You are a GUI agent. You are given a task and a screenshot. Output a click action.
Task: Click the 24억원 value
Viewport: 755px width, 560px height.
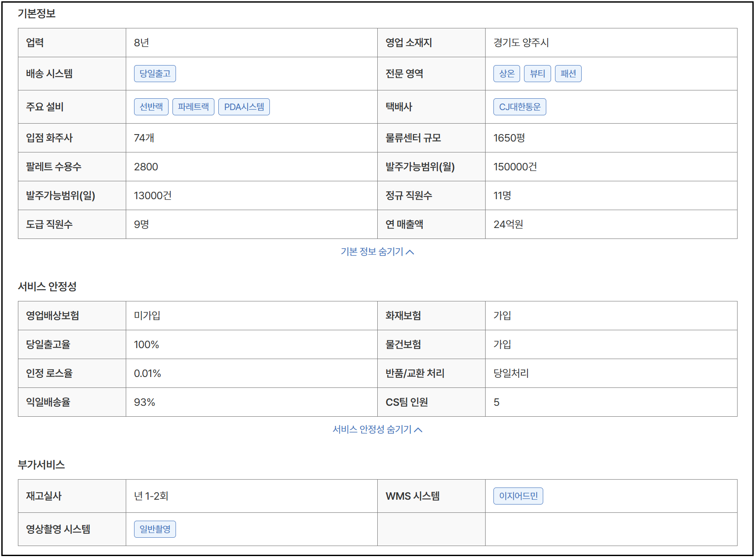tap(508, 224)
